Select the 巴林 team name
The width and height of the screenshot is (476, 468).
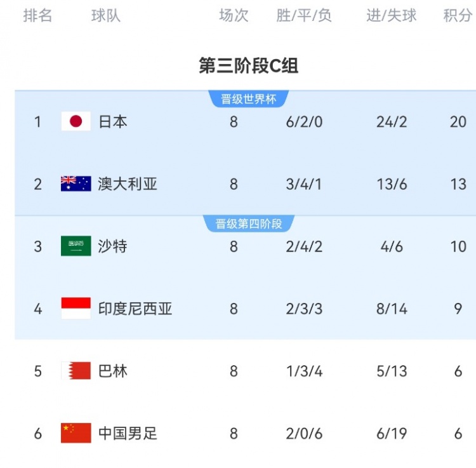(112, 371)
